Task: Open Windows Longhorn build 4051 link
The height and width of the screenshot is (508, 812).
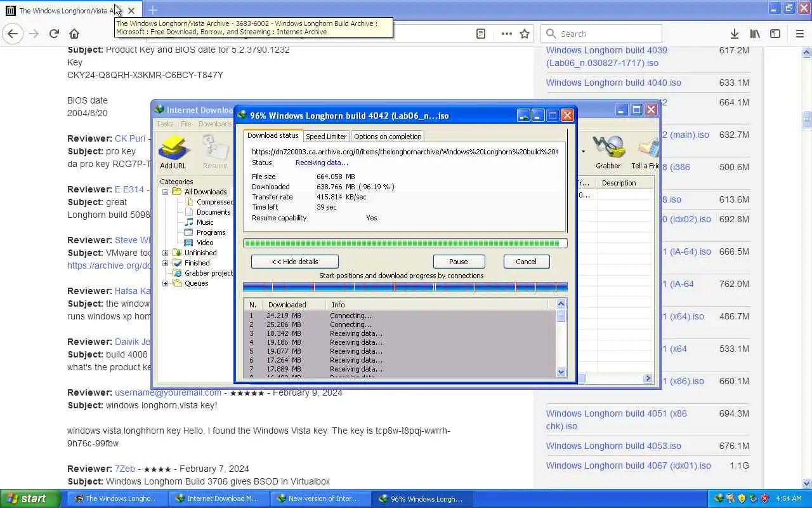Action: pyautogui.click(x=617, y=420)
